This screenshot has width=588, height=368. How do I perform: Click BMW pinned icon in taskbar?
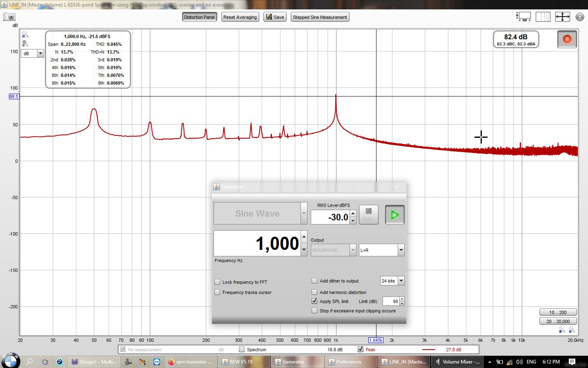(60, 361)
